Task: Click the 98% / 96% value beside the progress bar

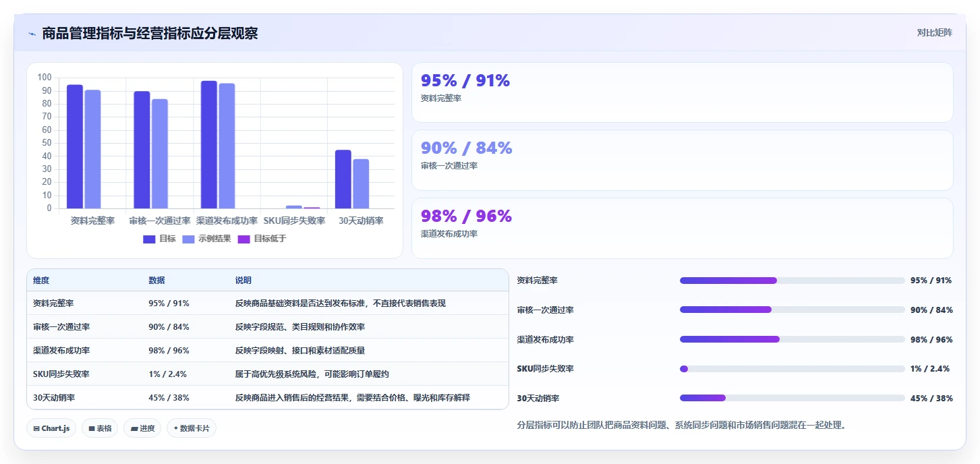Action: [x=931, y=339]
